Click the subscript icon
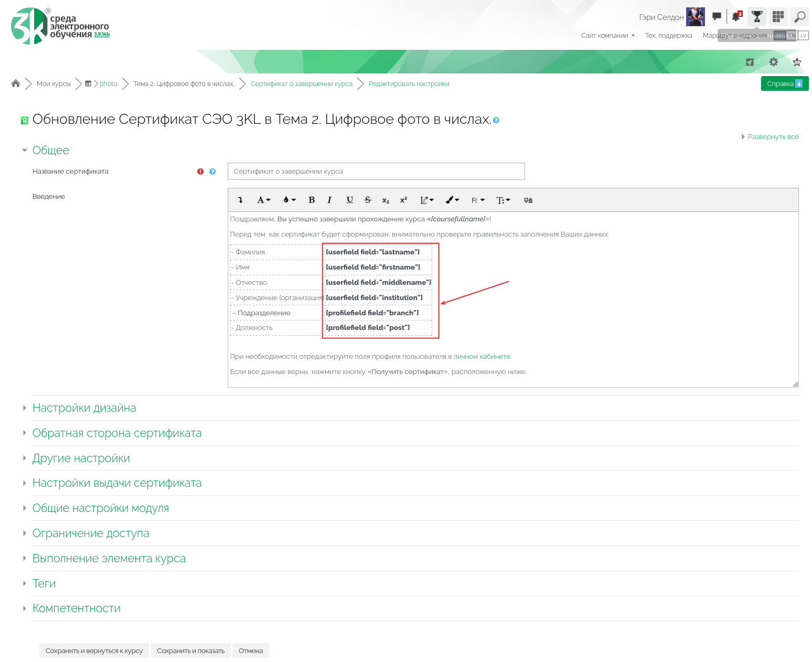The image size is (812, 662). coord(386,200)
